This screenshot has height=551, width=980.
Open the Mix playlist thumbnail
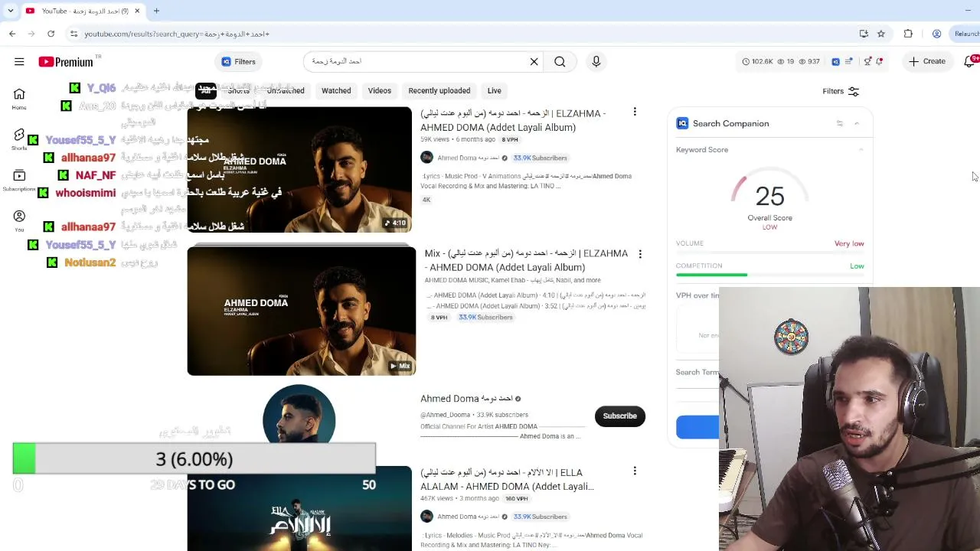pos(302,311)
